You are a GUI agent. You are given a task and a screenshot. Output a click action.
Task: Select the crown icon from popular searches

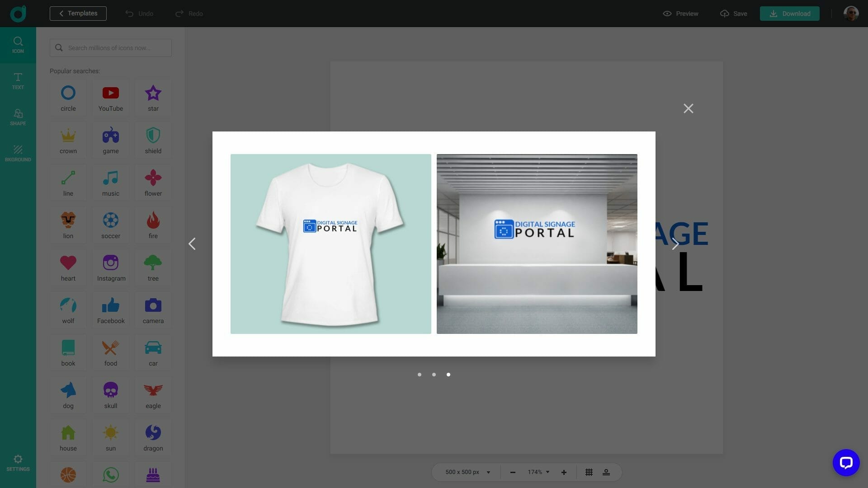(68, 140)
